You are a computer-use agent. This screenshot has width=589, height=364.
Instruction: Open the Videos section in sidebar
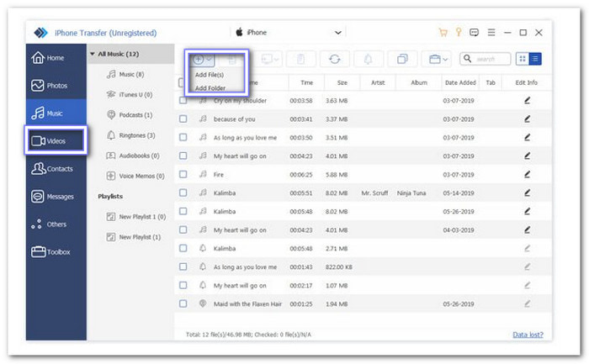56,140
